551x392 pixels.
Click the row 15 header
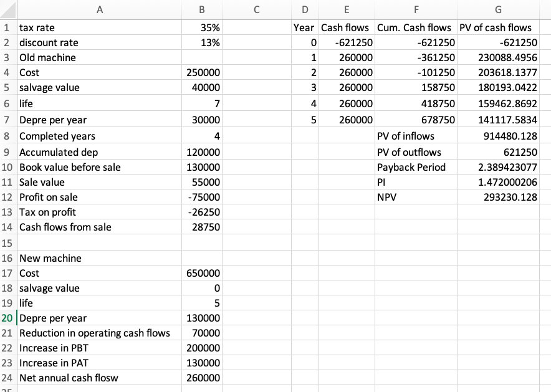tap(8, 242)
